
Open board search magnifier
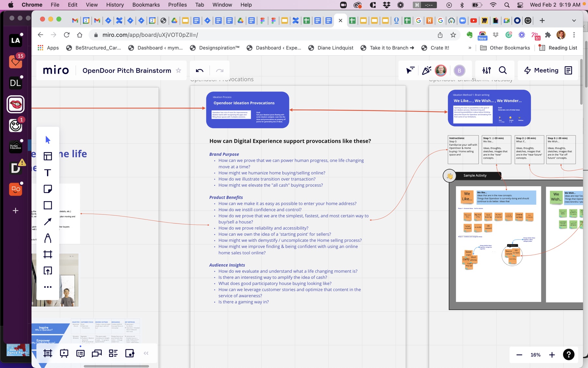pos(503,70)
